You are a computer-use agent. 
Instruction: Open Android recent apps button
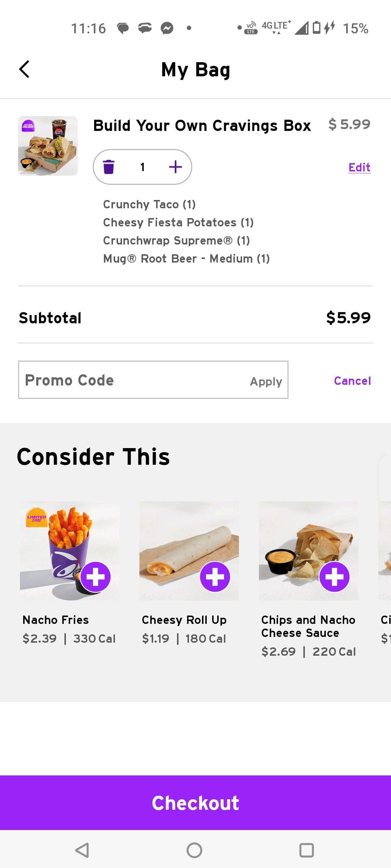click(306, 850)
